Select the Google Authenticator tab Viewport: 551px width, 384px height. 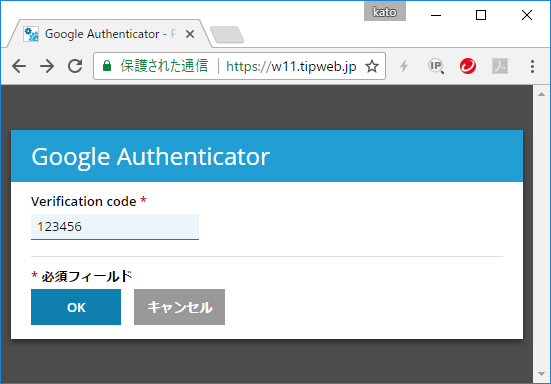point(110,34)
